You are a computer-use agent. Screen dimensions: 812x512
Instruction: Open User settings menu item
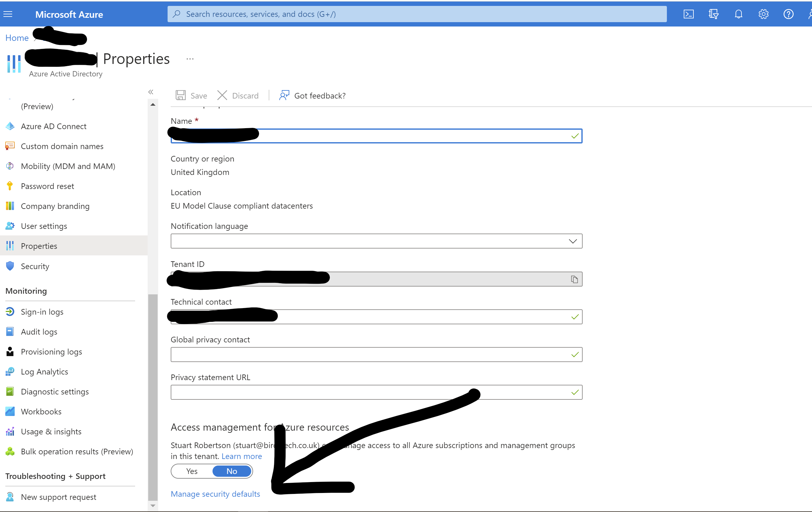click(44, 226)
